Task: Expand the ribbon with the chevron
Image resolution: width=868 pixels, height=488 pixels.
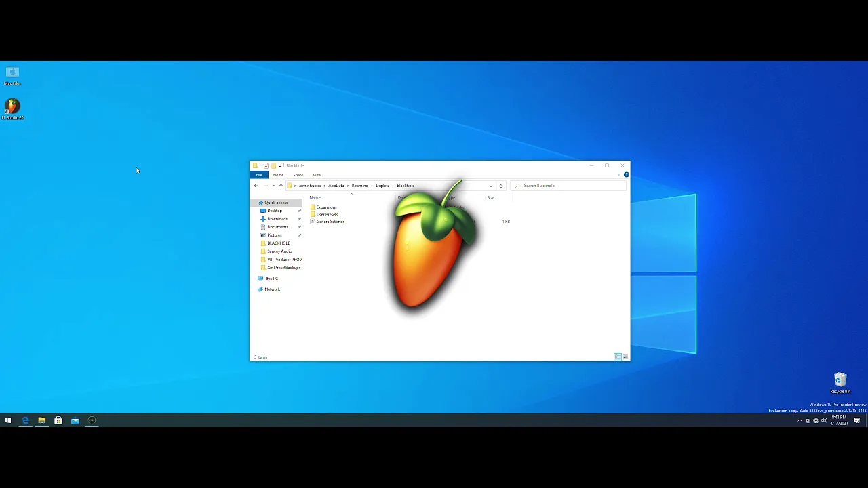Action: 618,175
